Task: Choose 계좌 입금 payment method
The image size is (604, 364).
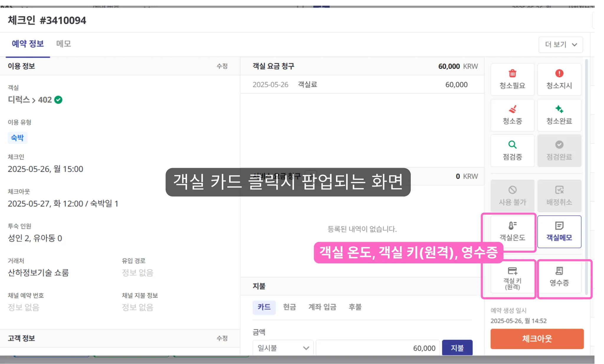Action: tap(322, 307)
